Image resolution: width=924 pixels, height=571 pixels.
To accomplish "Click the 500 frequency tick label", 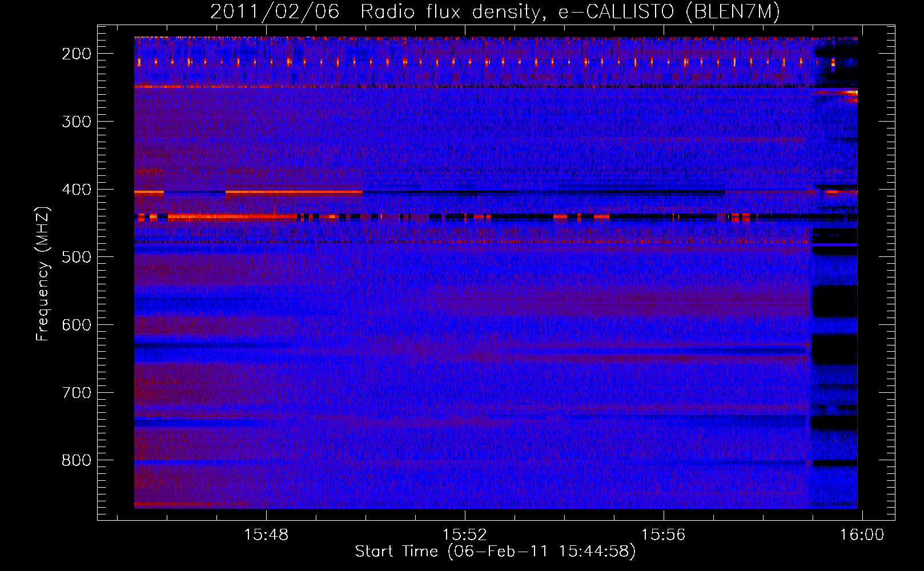I will (x=77, y=257).
